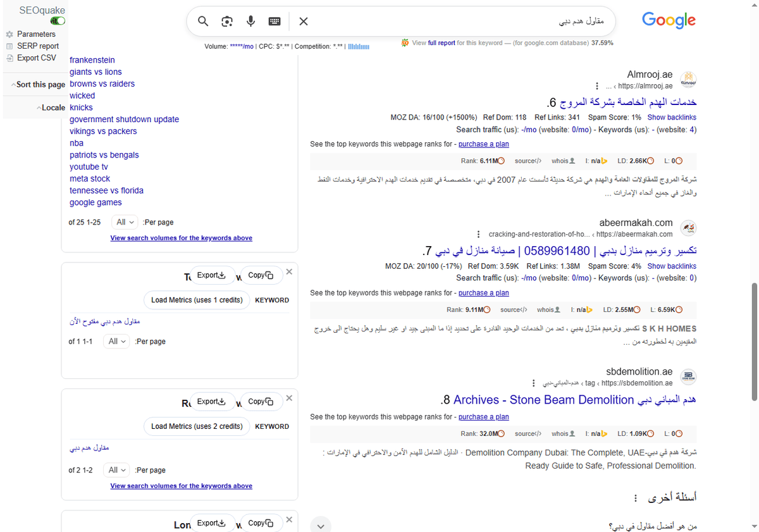Open SEOquake Parameters settings
The image size is (759, 532).
pos(36,34)
